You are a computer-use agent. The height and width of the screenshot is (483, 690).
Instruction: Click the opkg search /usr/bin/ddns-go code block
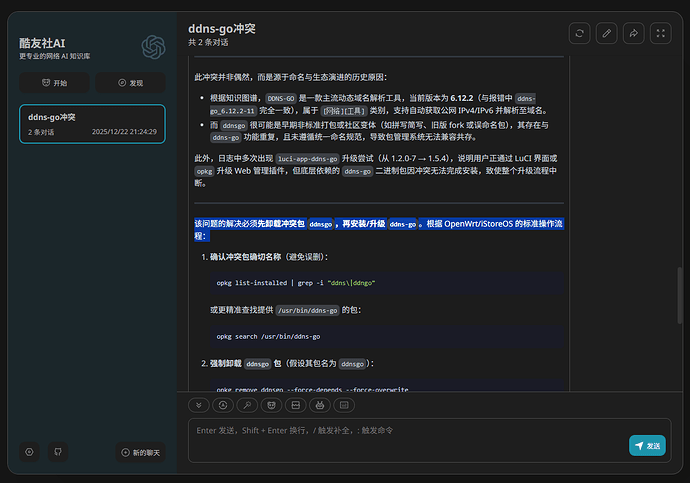[x=387, y=337]
